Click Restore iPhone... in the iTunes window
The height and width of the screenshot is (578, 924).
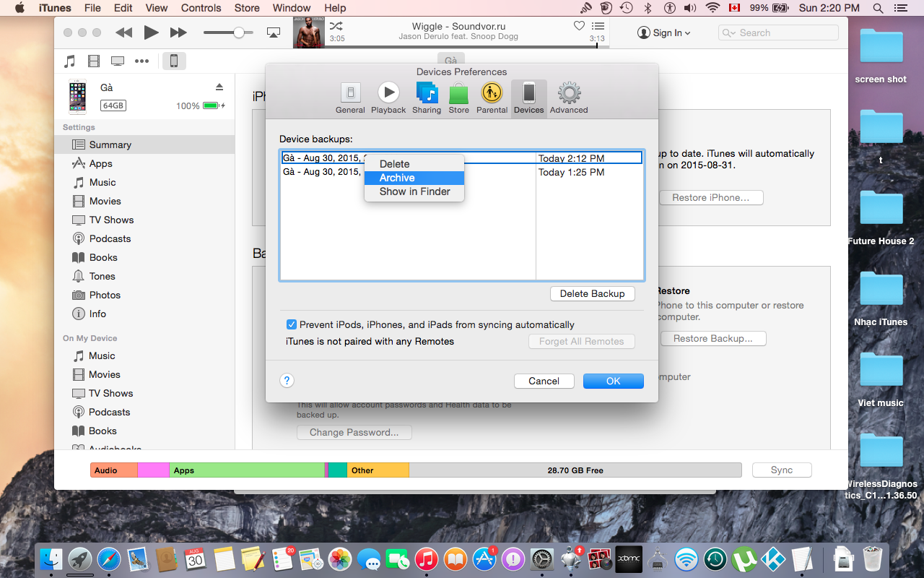tap(710, 197)
